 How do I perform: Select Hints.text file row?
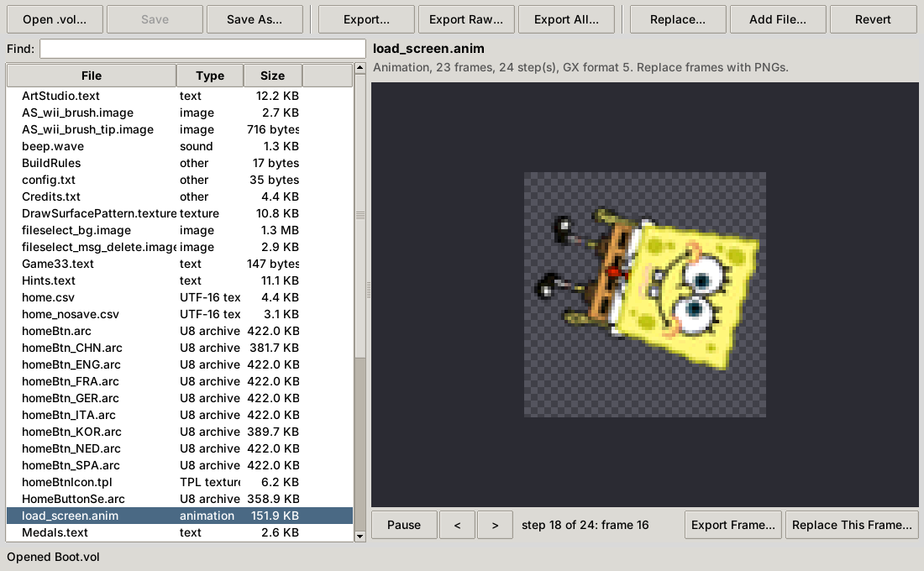180,280
